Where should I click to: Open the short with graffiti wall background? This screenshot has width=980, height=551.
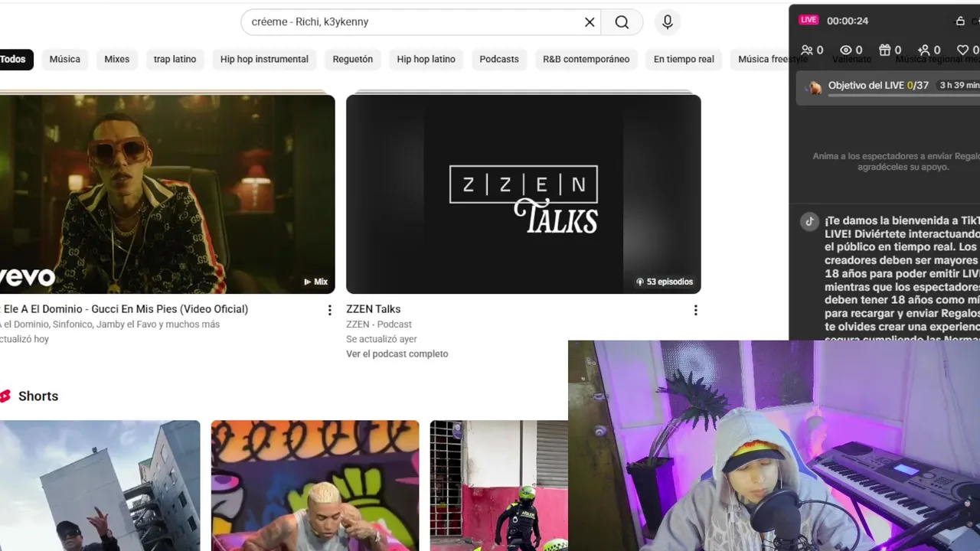pos(315,485)
